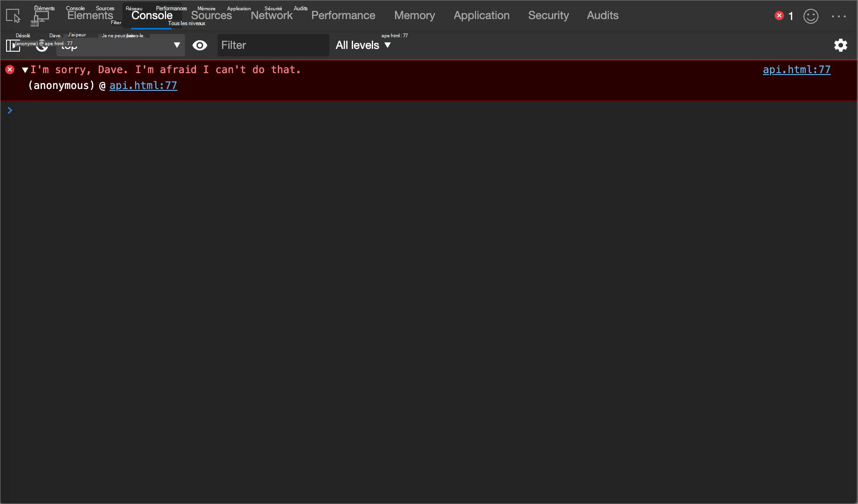
Task: Open the Memory panel
Action: click(x=414, y=15)
